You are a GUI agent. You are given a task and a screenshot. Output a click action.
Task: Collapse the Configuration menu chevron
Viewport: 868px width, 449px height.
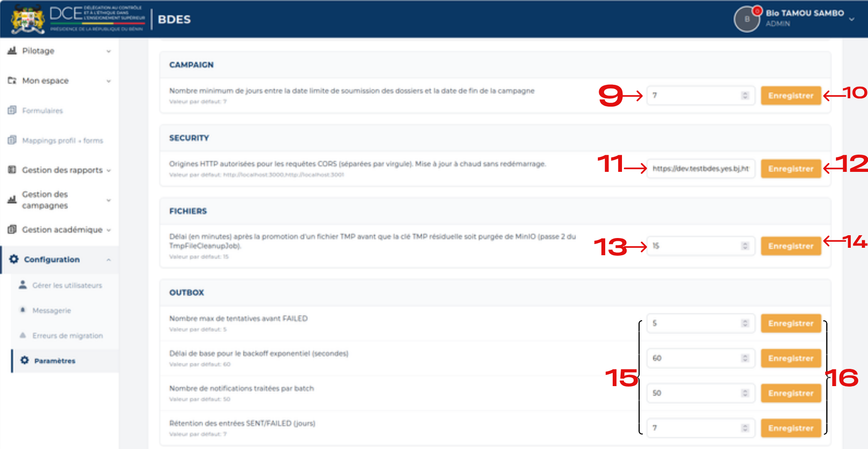click(109, 259)
